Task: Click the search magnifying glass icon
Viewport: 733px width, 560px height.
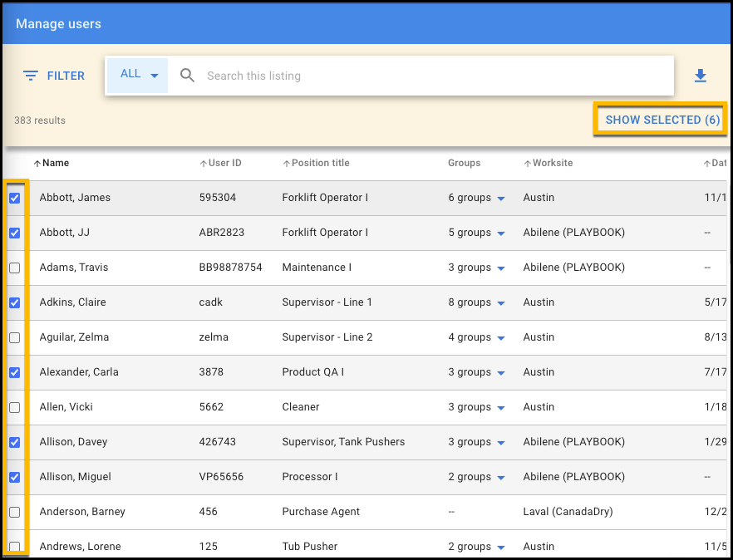Action: click(187, 75)
